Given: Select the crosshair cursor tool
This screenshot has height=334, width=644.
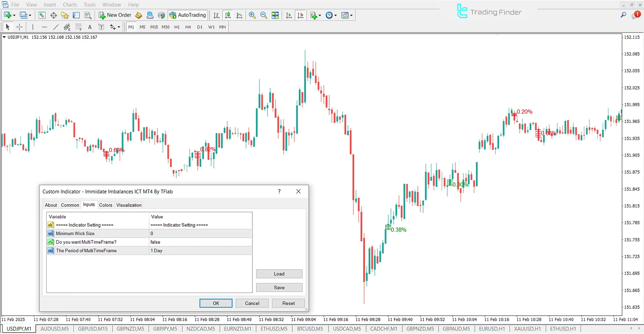Looking at the screenshot, I should [x=19, y=27].
